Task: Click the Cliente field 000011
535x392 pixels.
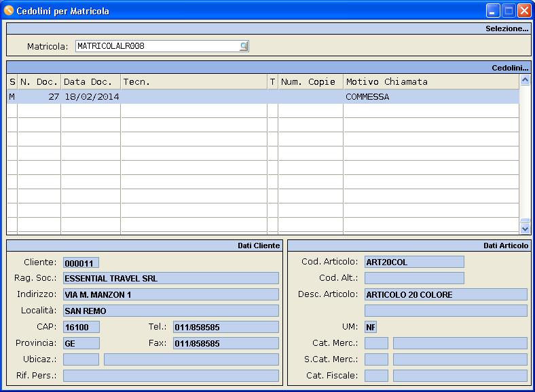Action: pyautogui.click(x=81, y=263)
